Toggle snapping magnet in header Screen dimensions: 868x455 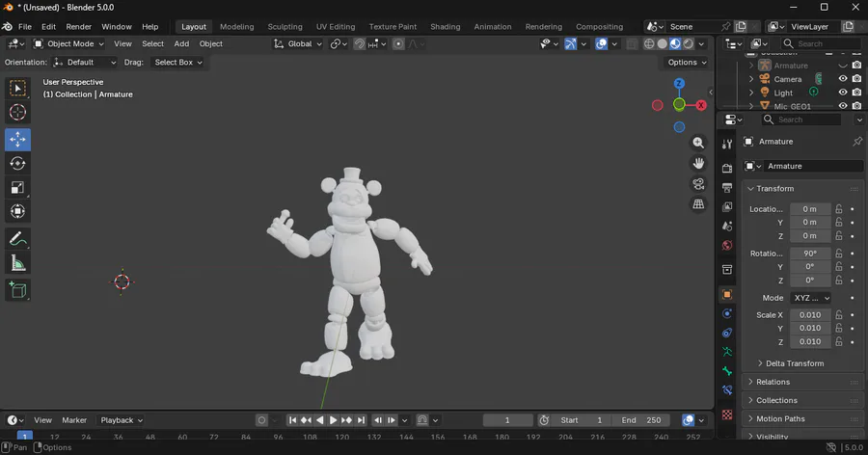[360, 43]
